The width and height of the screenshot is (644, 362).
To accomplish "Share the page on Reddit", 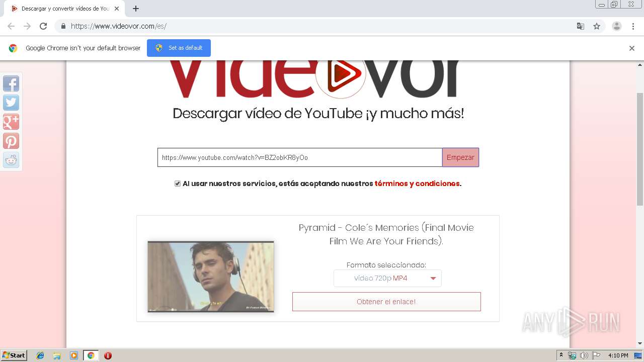I will click(11, 160).
